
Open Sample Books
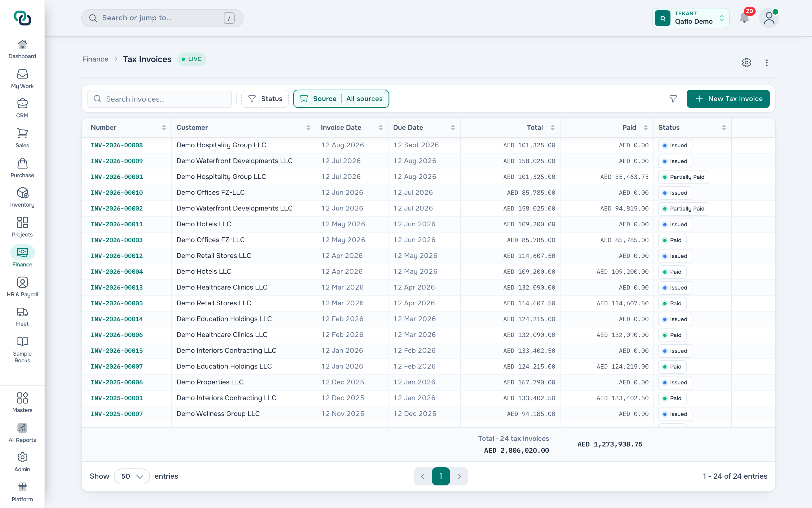pyautogui.click(x=22, y=349)
